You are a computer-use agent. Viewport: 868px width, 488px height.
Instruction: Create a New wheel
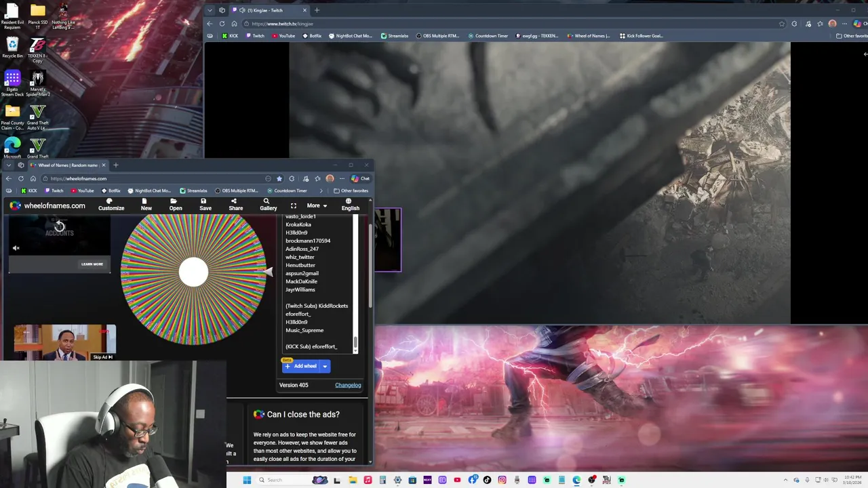click(x=146, y=205)
